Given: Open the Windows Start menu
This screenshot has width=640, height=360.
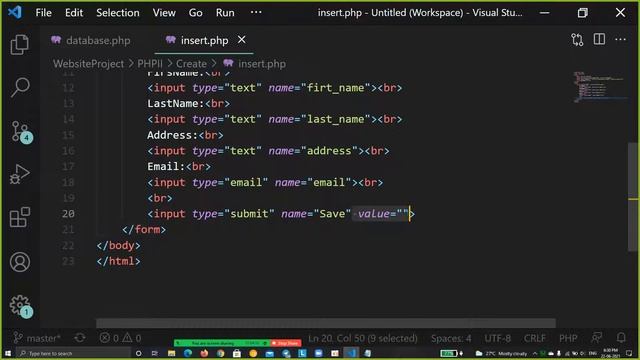Looking at the screenshot, I should point(7,353).
